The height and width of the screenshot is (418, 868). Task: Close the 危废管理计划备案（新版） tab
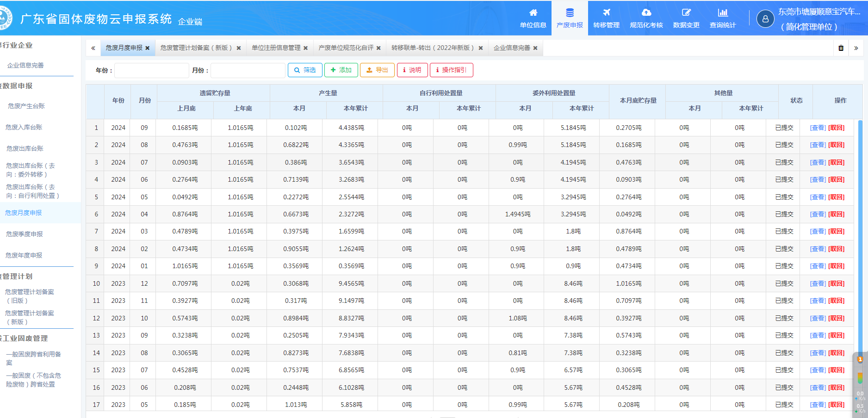point(239,48)
